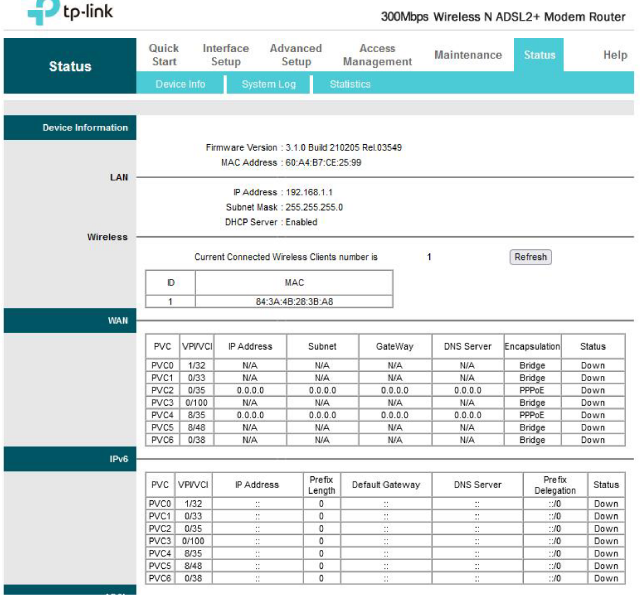This screenshot has width=640, height=602.
Task: Click the router MAC address value 60:A4:B7:CE:25:99
Action: click(x=321, y=162)
